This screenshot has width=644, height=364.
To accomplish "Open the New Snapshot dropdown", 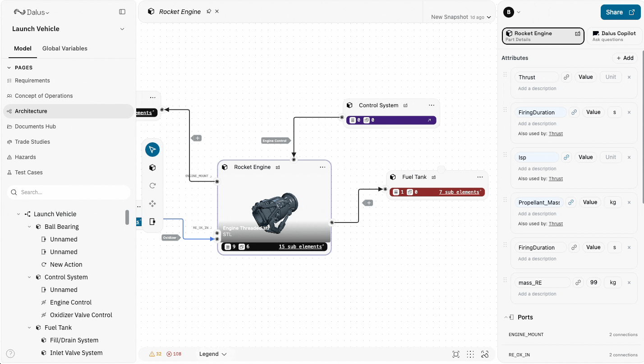I will point(460,17).
